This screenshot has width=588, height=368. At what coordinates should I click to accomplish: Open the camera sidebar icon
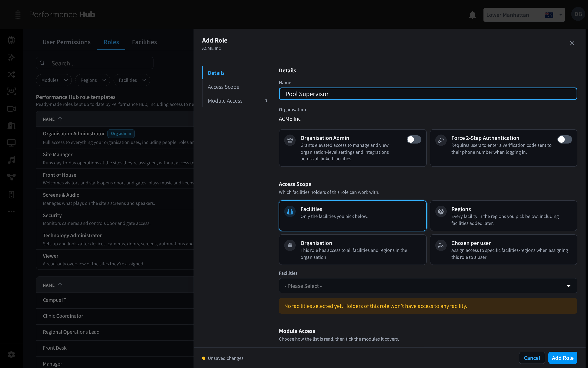11,109
